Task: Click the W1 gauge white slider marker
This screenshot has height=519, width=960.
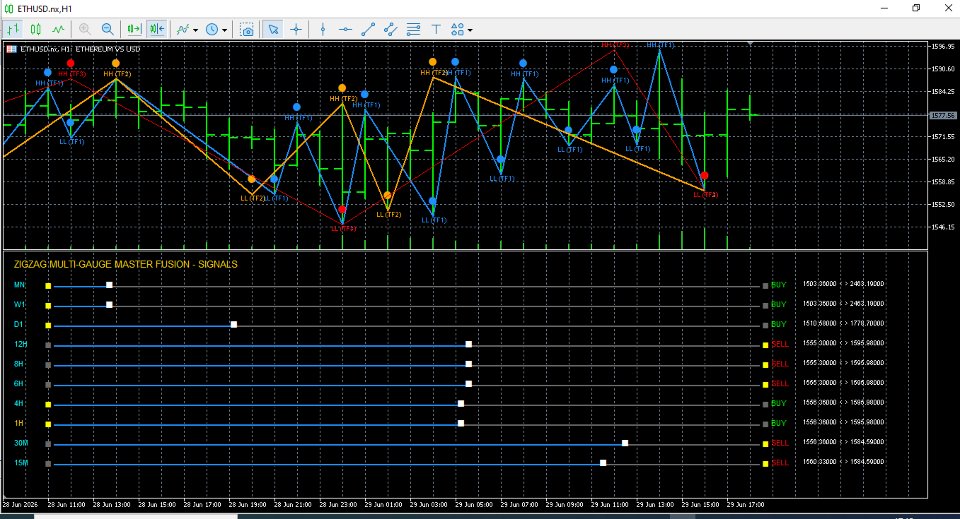Action: tap(109, 305)
